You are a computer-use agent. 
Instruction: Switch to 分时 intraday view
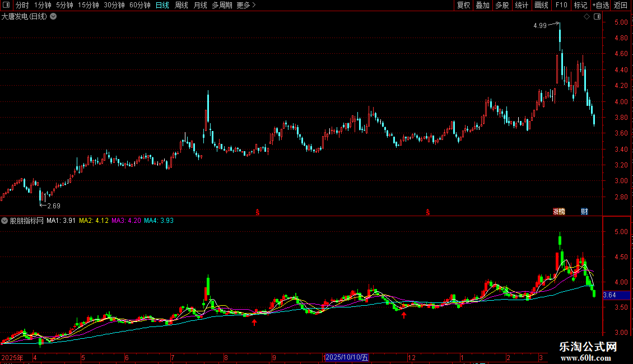click(x=22, y=5)
